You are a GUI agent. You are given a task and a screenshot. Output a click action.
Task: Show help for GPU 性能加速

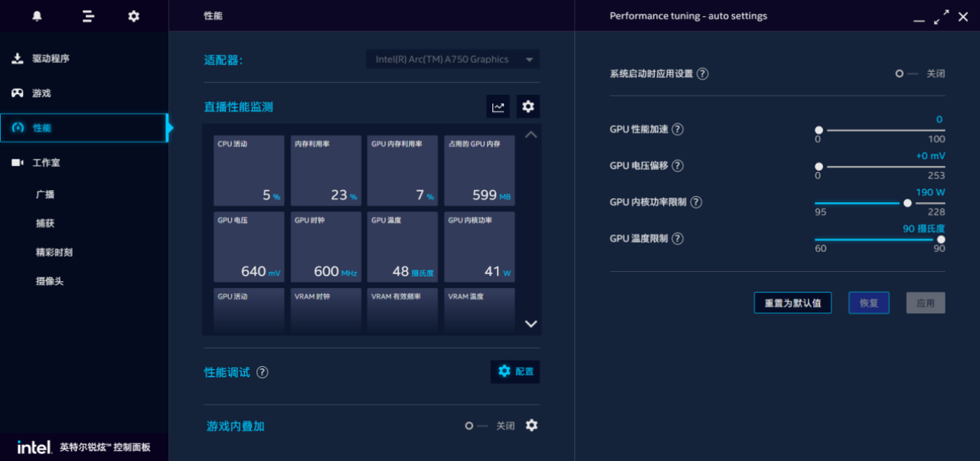678,129
